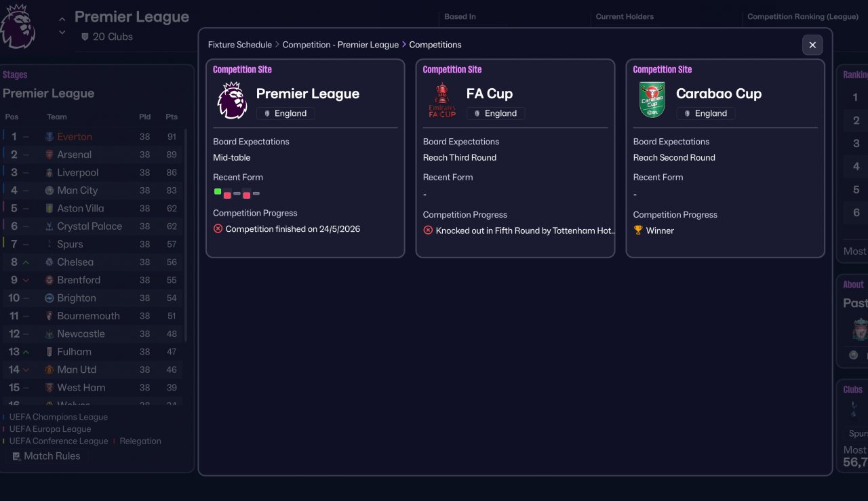Viewport: 868px width, 501px height.
Task: Click the England nation tag under Premier League
Action: (x=285, y=113)
